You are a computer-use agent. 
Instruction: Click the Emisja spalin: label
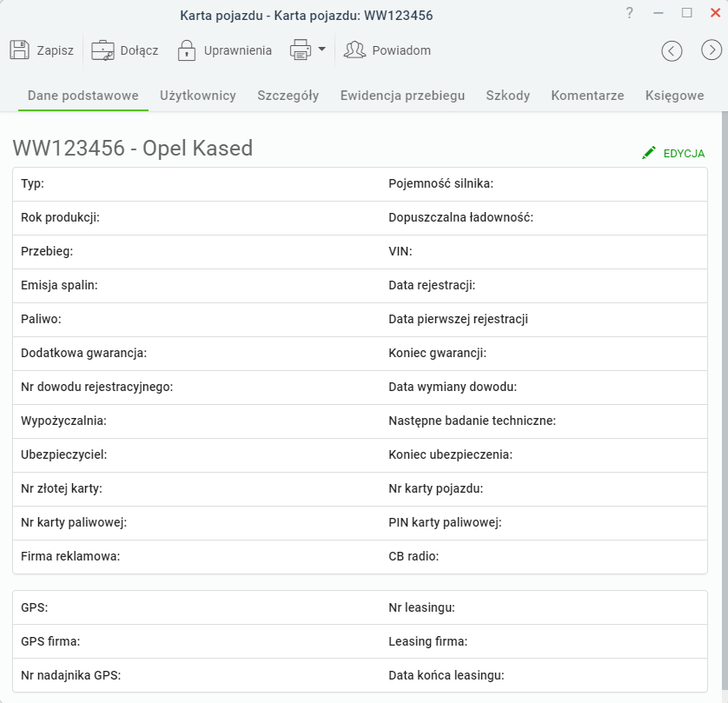[x=59, y=285]
